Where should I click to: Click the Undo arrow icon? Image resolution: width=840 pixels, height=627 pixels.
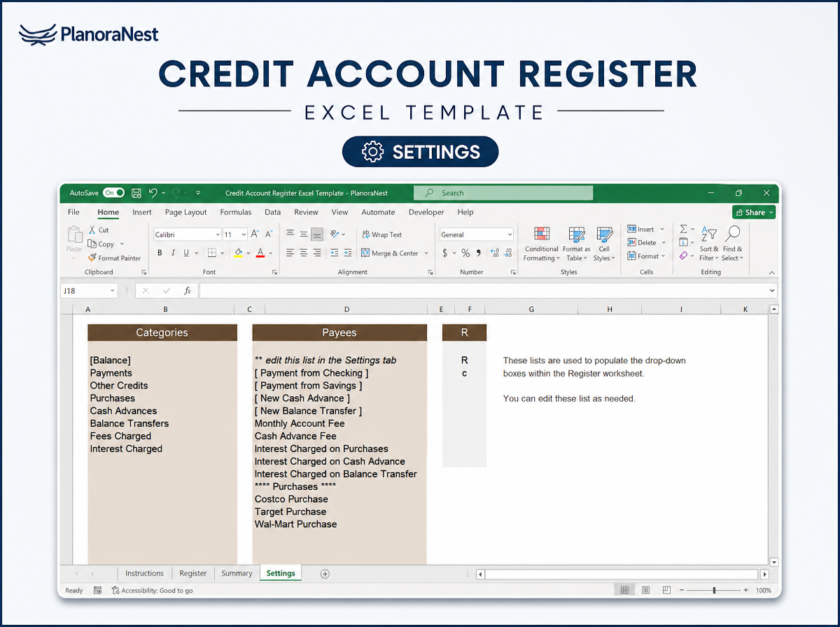pyautogui.click(x=153, y=193)
